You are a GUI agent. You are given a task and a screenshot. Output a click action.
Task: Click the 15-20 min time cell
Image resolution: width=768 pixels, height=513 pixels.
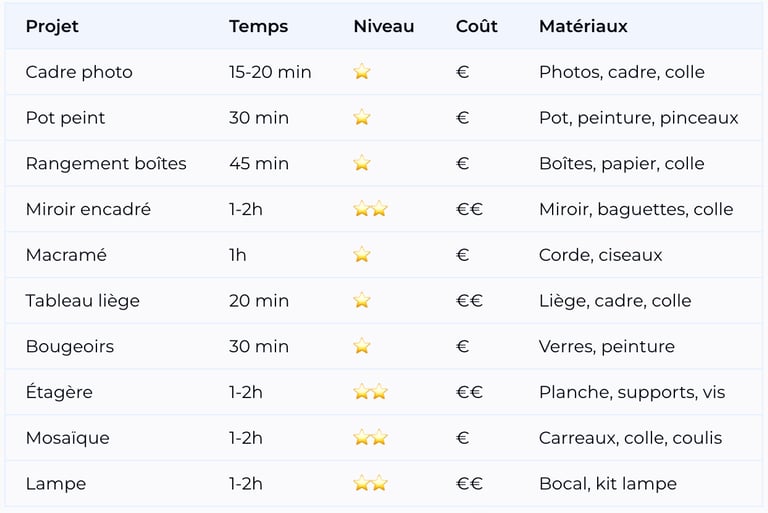[270, 72]
